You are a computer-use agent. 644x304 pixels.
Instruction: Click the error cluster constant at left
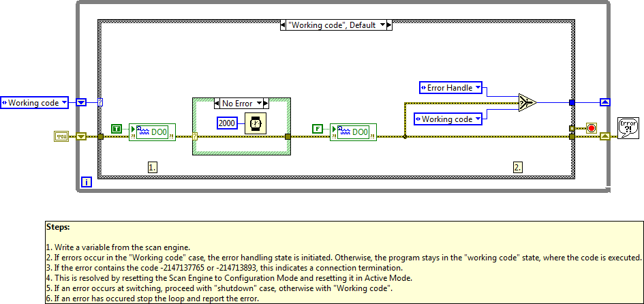coord(60,136)
